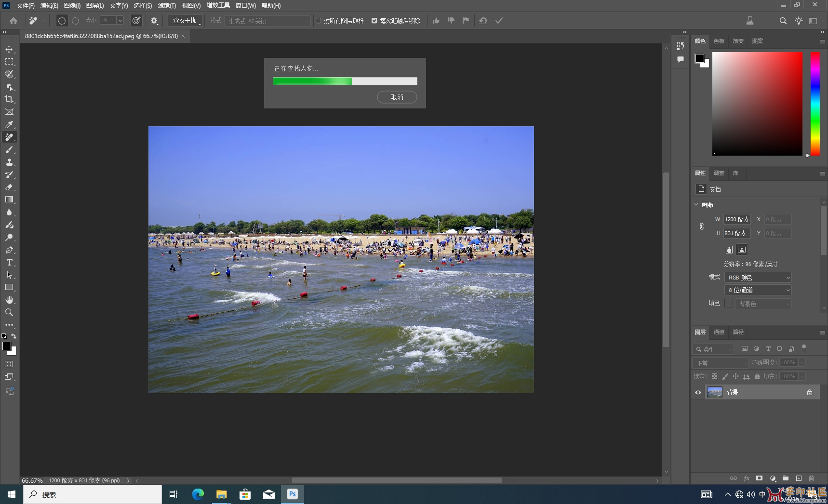The image size is (828, 504).
Task: Click 取消 in progress dialog
Action: (x=397, y=97)
